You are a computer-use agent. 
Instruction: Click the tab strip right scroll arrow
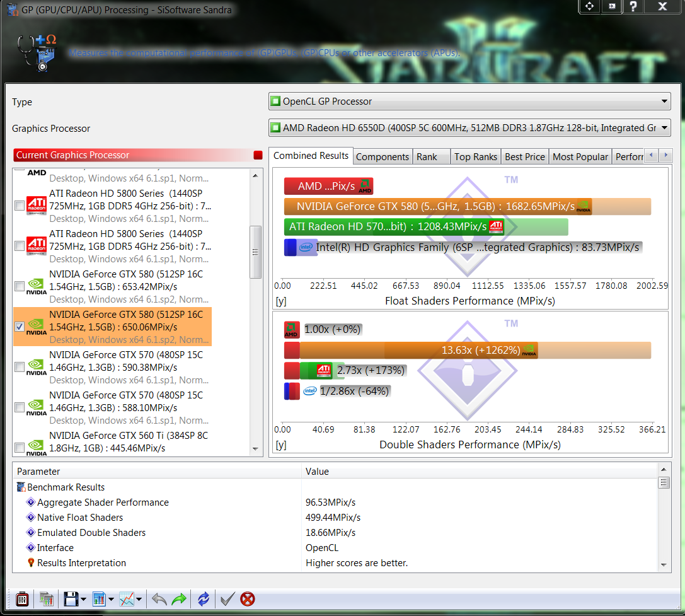[665, 155]
